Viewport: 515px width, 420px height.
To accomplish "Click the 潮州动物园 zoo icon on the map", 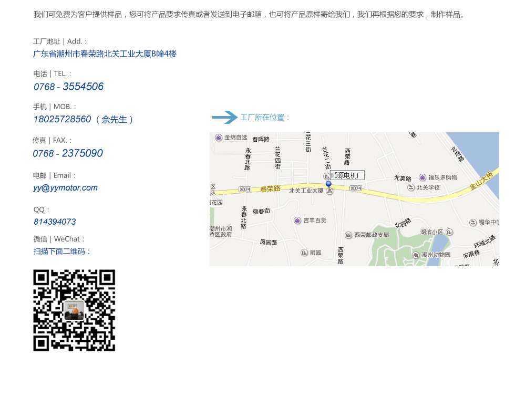I will [x=416, y=255].
